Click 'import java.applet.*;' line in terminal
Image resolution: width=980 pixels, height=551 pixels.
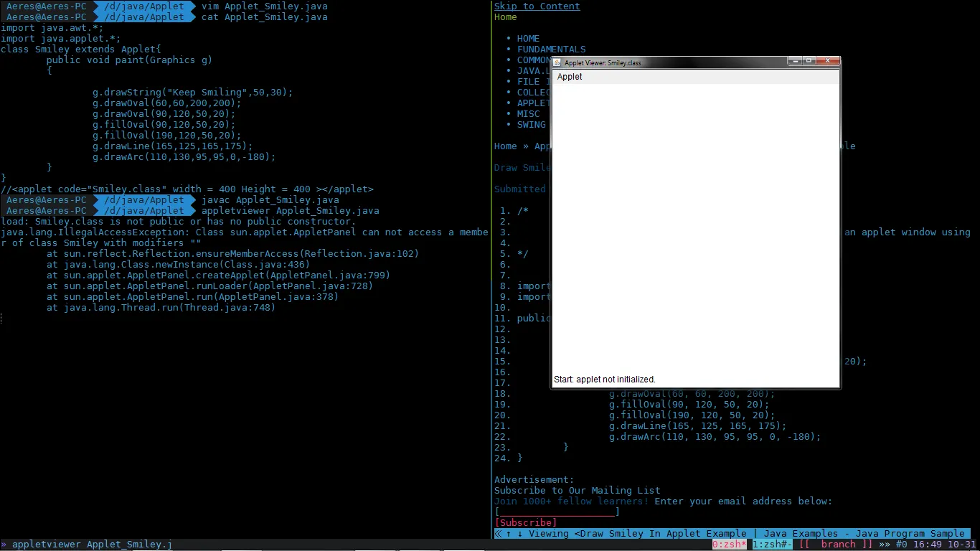pyautogui.click(x=61, y=39)
